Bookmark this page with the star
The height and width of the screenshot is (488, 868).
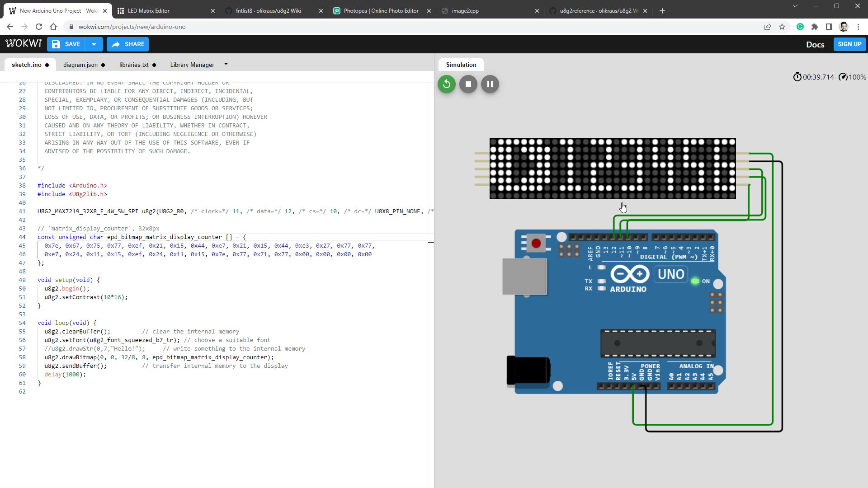point(782,27)
